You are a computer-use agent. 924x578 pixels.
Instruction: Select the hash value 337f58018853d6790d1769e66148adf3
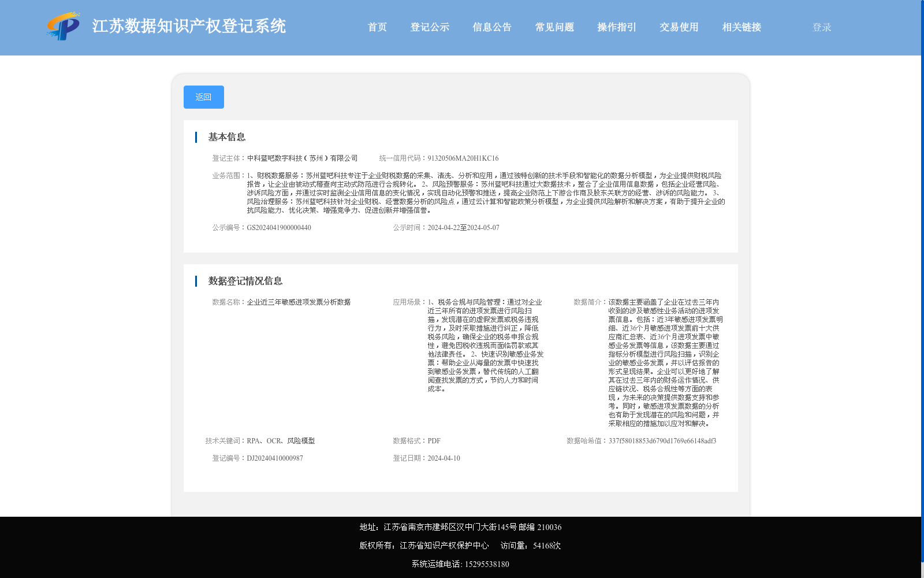(x=662, y=441)
